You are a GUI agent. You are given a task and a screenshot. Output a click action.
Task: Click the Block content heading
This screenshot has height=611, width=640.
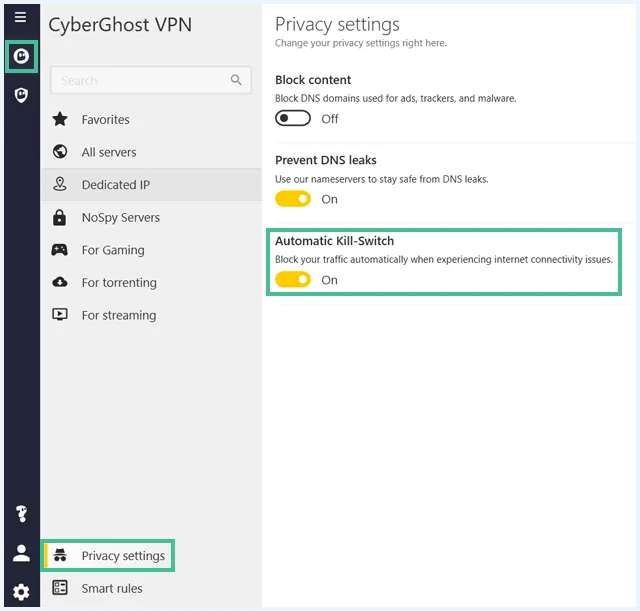313,80
